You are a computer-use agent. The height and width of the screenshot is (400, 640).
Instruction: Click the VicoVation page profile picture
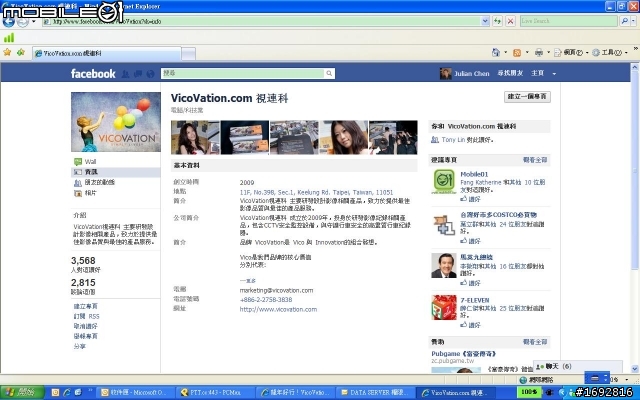[116, 122]
